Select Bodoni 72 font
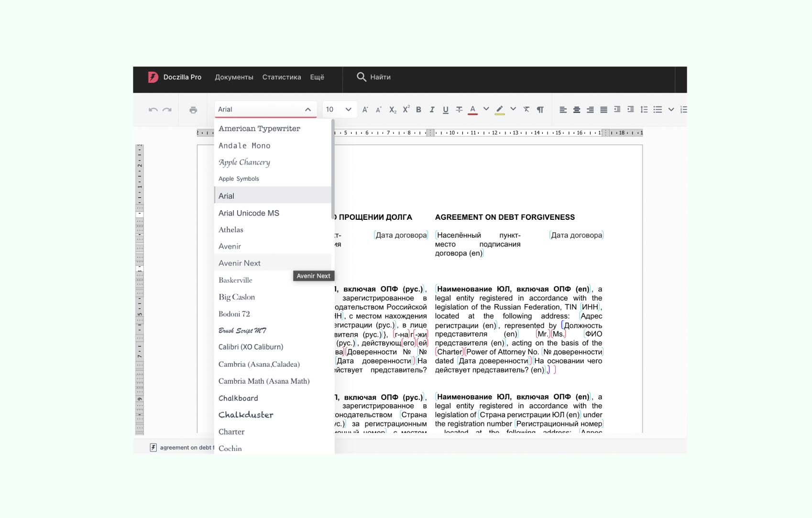Image resolution: width=812 pixels, height=518 pixels. pos(273,313)
